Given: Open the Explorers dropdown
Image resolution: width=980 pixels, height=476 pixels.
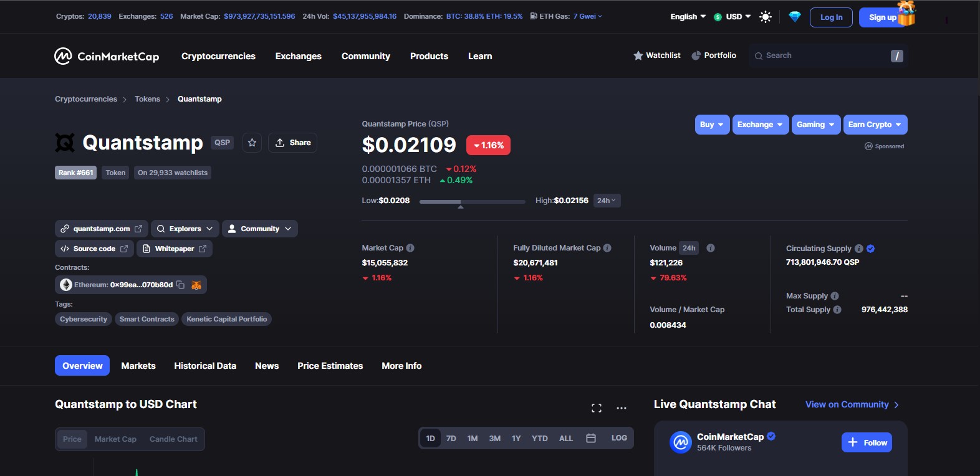Looking at the screenshot, I should tap(185, 229).
